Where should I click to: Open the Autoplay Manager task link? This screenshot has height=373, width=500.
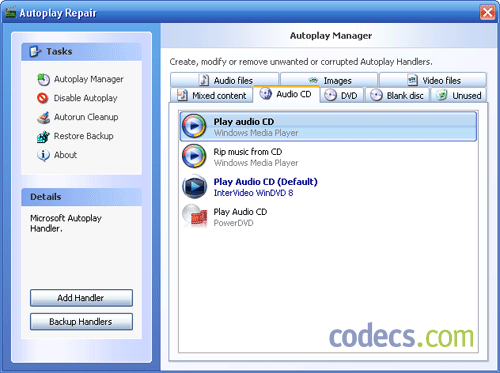click(89, 79)
